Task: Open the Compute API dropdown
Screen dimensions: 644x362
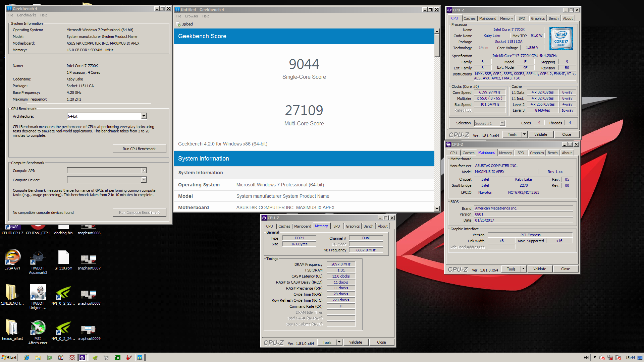Action: click(x=144, y=170)
